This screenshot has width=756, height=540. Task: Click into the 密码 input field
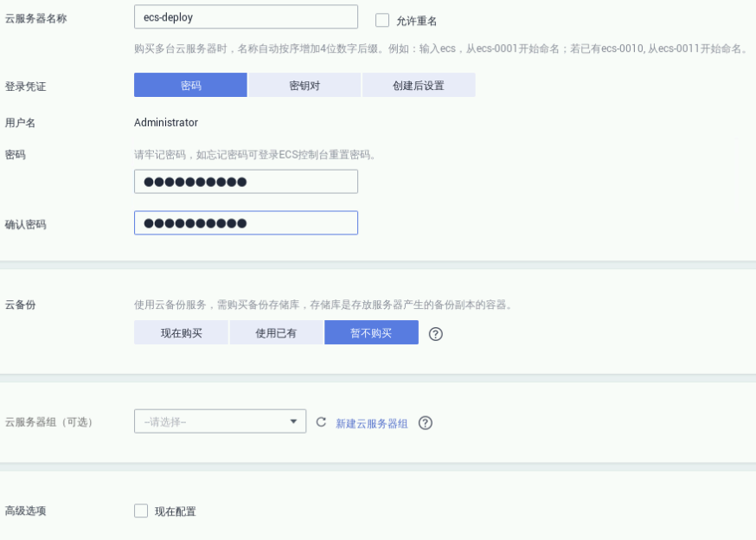(x=246, y=182)
